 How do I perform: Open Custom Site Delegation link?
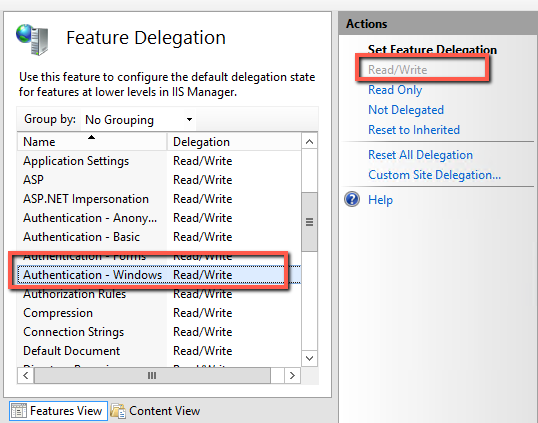tap(434, 175)
